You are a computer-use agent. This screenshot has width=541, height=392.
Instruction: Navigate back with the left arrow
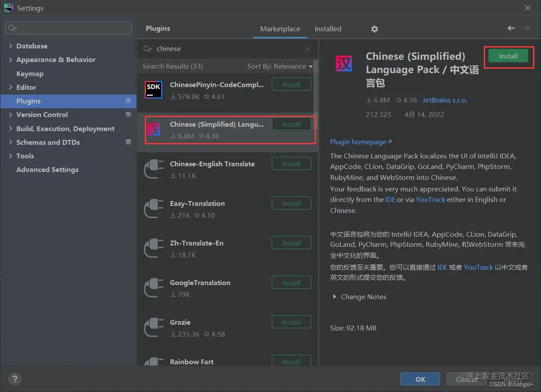click(x=511, y=28)
